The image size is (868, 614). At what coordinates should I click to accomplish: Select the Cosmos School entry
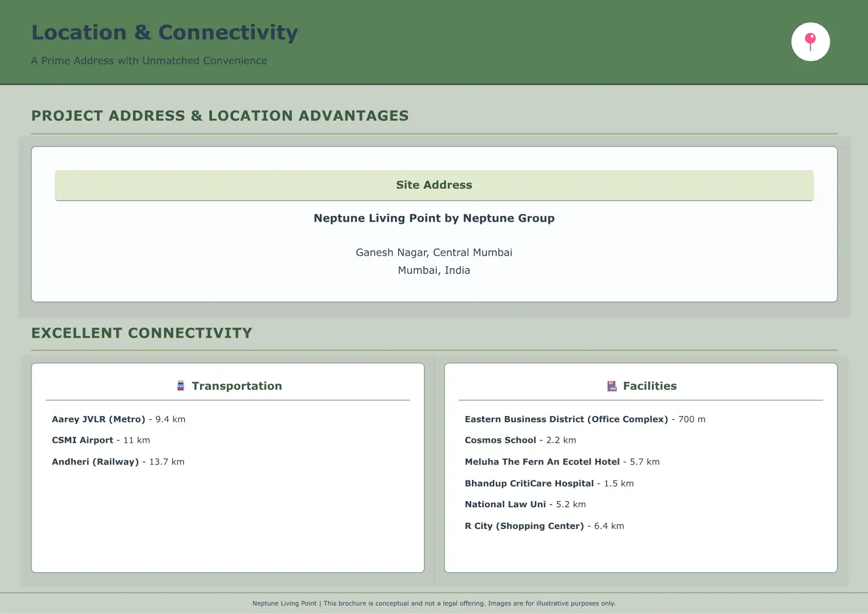[x=520, y=440]
